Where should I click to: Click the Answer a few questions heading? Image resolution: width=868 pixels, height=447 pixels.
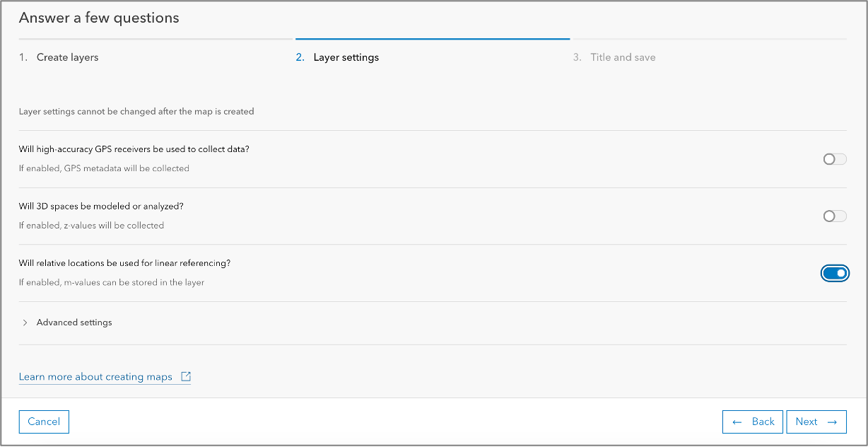tap(100, 17)
